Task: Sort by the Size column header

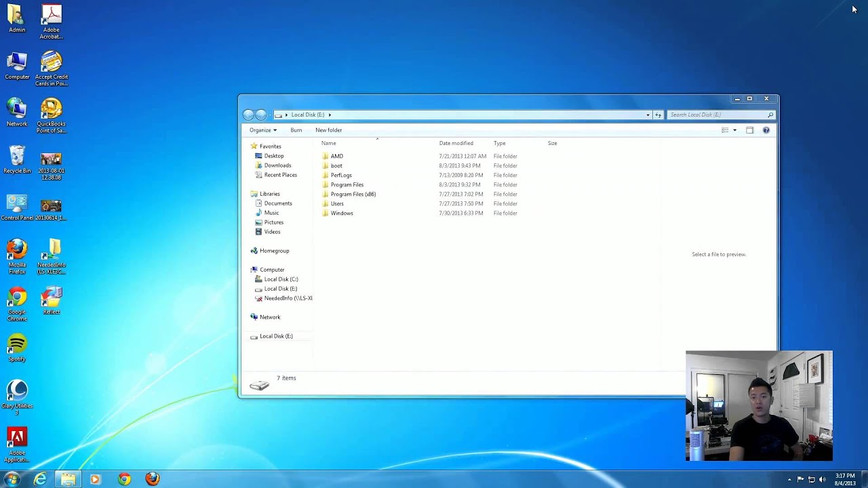Action: coord(553,143)
